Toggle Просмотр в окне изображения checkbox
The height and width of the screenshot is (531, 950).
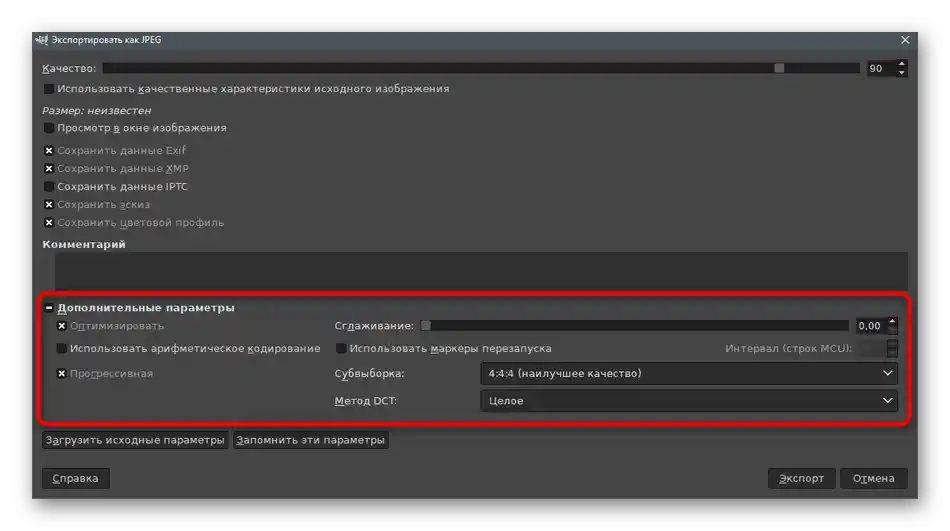49,128
